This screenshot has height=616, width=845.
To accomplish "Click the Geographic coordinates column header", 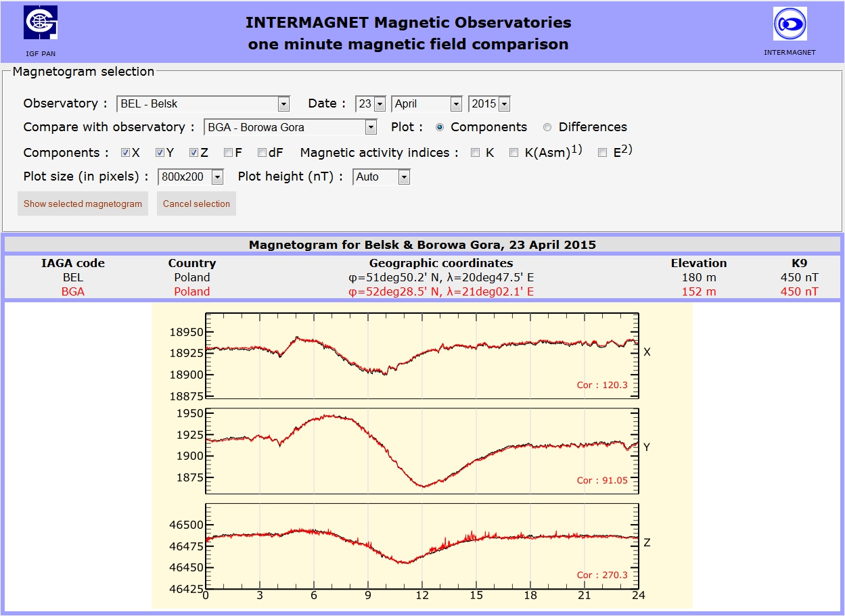I will 441,263.
